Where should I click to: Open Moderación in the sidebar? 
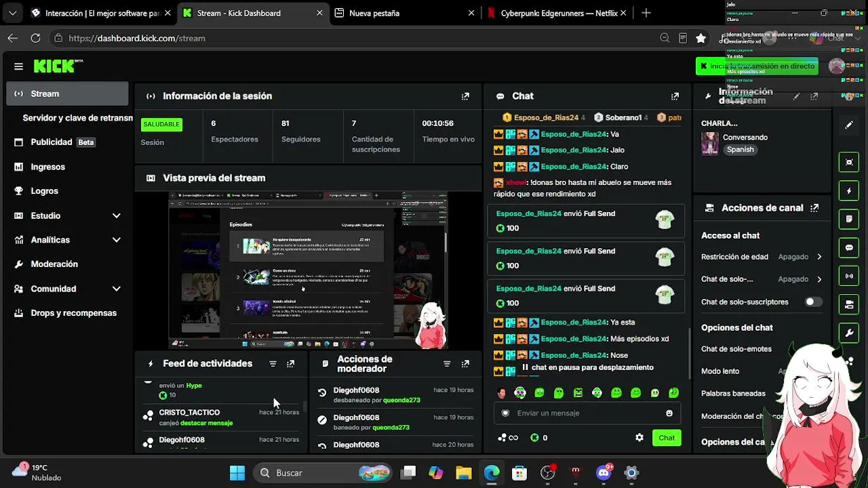67,264
